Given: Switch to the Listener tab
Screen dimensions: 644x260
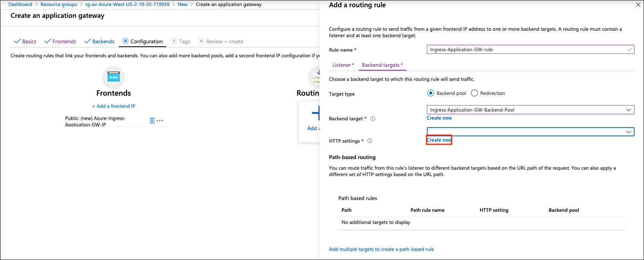Looking at the screenshot, I should tap(343, 65).
